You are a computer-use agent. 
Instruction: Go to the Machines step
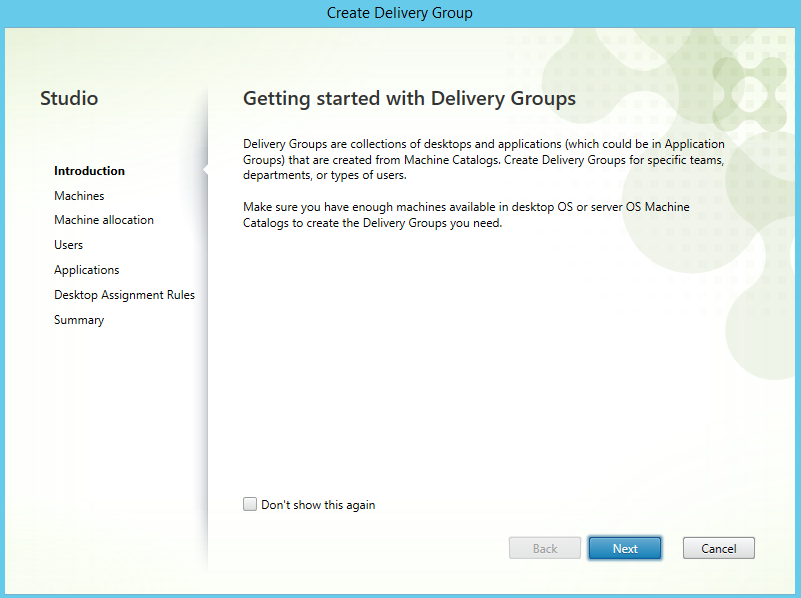79,196
